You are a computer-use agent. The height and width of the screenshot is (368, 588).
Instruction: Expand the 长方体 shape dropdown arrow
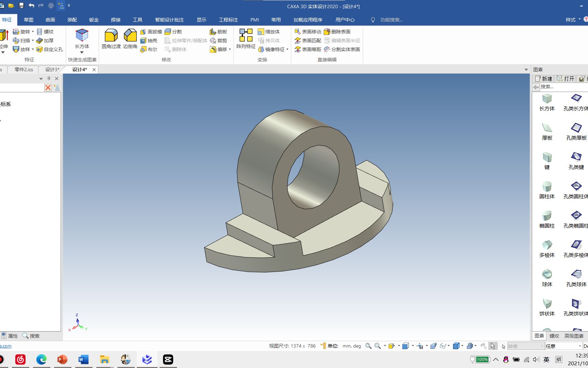point(82,52)
